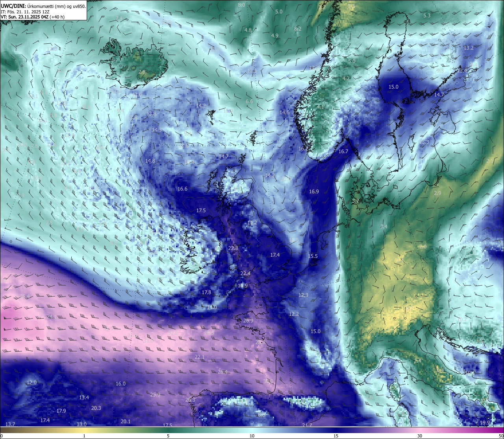The width and height of the screenshot is (504, 439).
Task: Click the value 4.9 in the Norwegian Sea
Action: [x=275, y=36]
